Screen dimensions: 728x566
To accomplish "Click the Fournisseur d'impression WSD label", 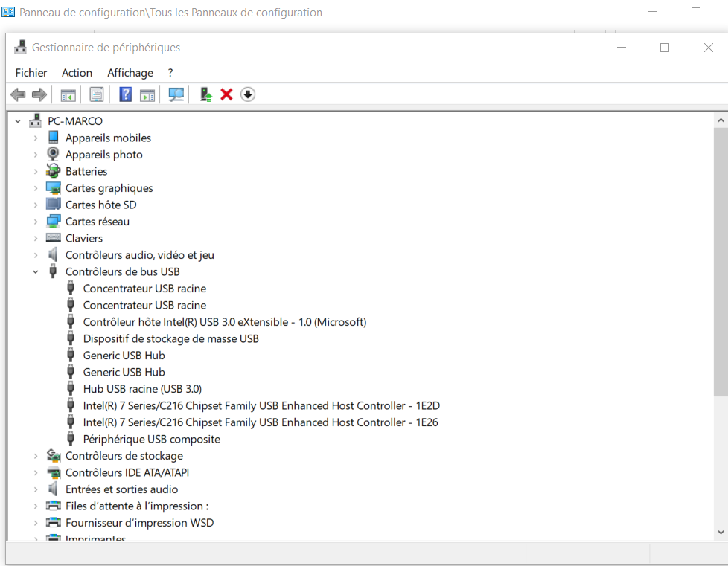I will pos(140,522).
